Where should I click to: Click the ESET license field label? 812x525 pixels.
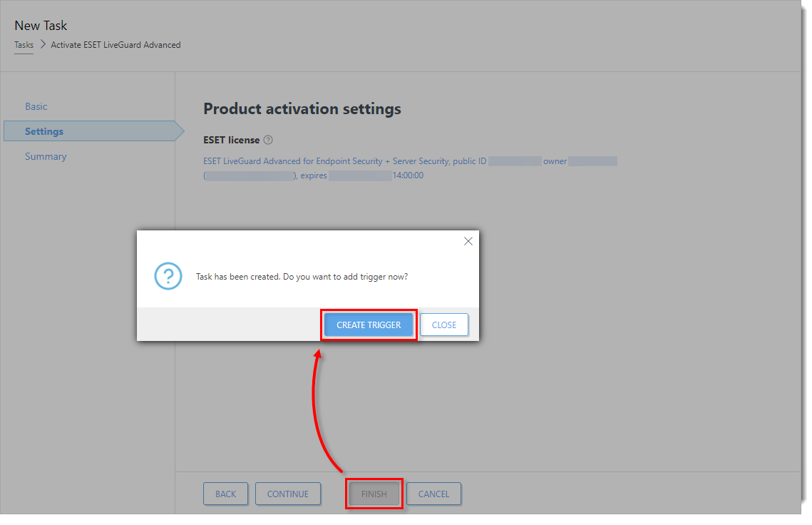coord(231,141)
